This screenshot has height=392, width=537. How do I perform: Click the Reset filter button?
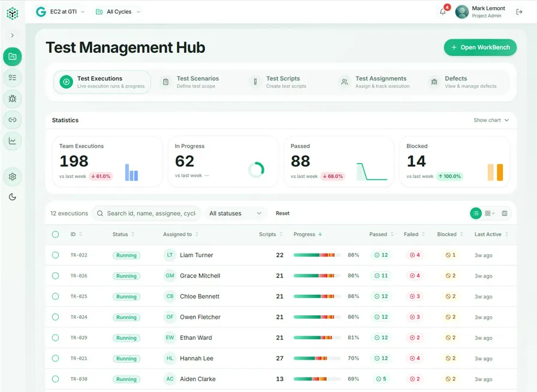click(282, 213)
